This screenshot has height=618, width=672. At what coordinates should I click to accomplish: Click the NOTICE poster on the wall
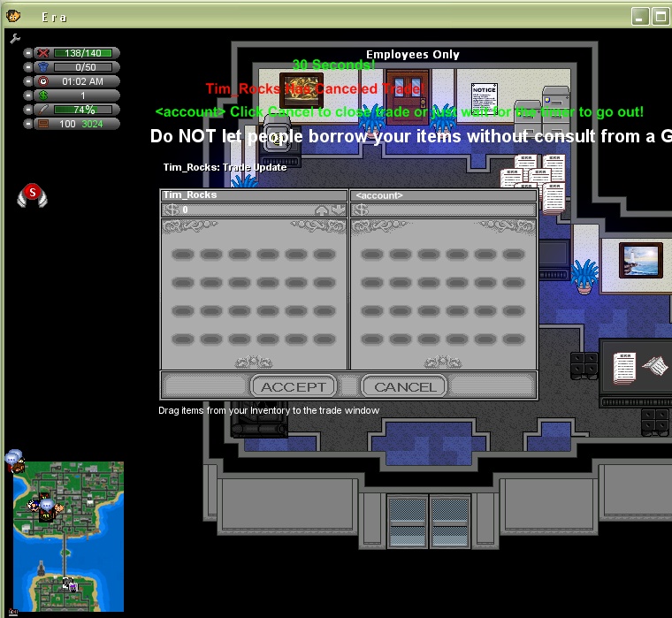485,99
